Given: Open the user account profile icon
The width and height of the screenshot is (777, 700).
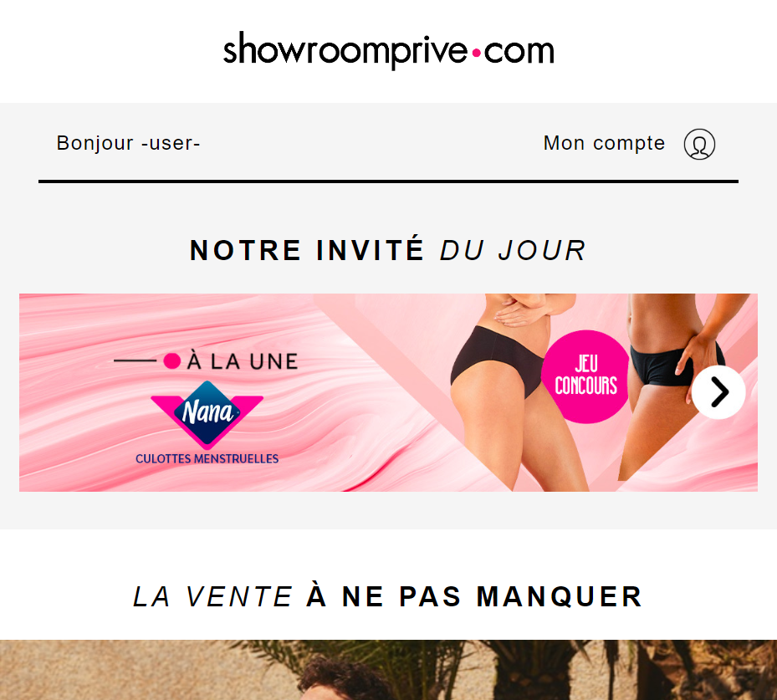Looking at the screenshot, I should (x=699, y=144).
